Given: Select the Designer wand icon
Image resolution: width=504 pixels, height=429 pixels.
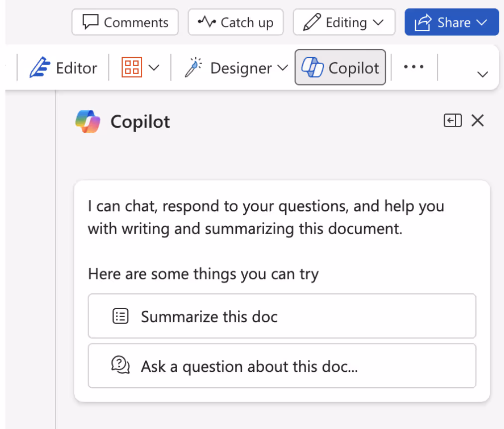Looking at the screenshot, I should [x=194, y=67].
